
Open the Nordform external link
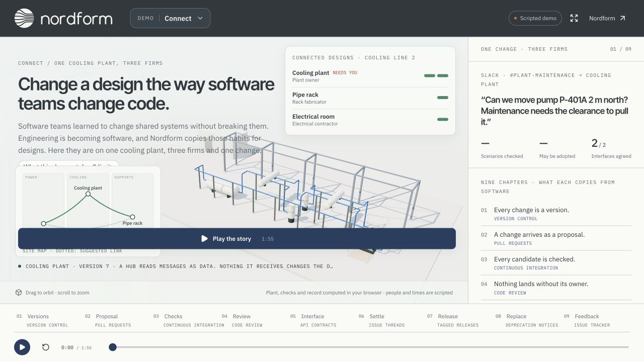tap(607, 18)
